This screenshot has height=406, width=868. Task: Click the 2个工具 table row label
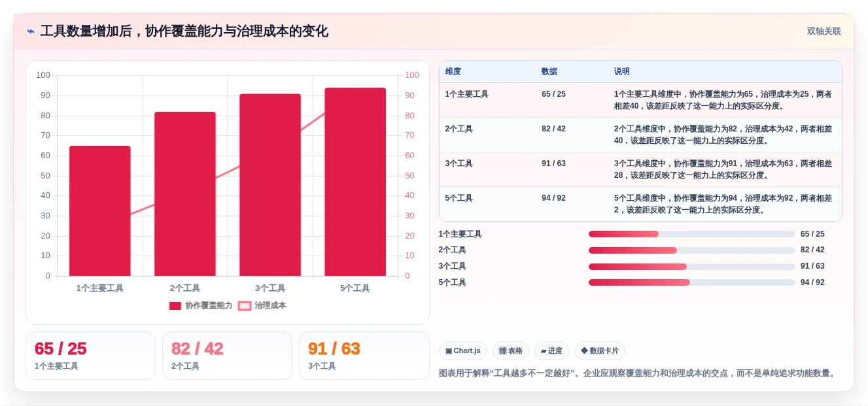coord(459,129)
